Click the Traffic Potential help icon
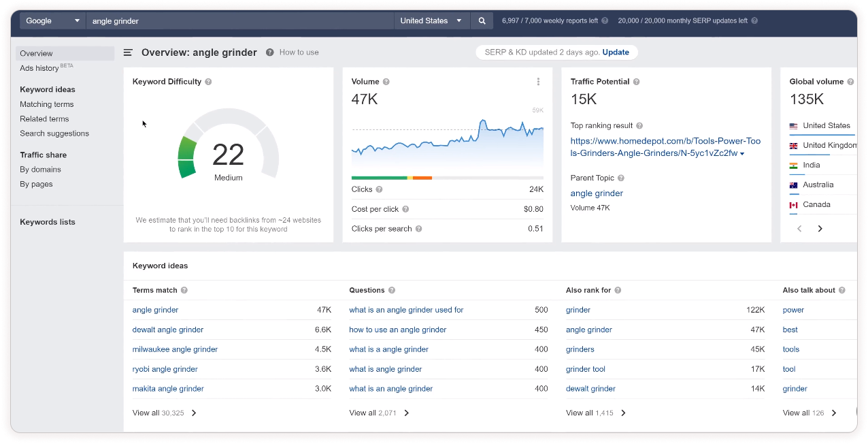This screenshot has height=444, width=868. point(636,82)
